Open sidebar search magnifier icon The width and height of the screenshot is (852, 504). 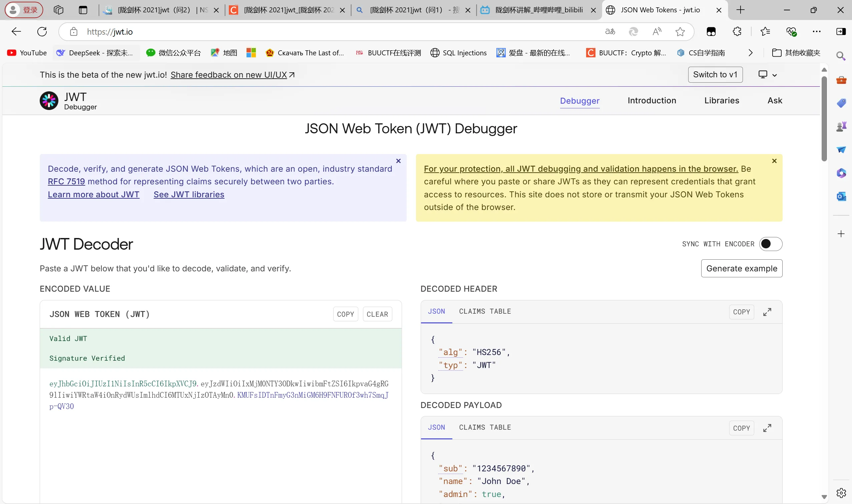click(841, 56)
